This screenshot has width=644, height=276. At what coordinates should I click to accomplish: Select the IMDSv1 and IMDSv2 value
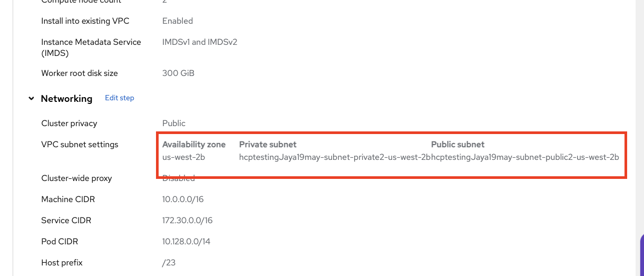pos(200,42)
